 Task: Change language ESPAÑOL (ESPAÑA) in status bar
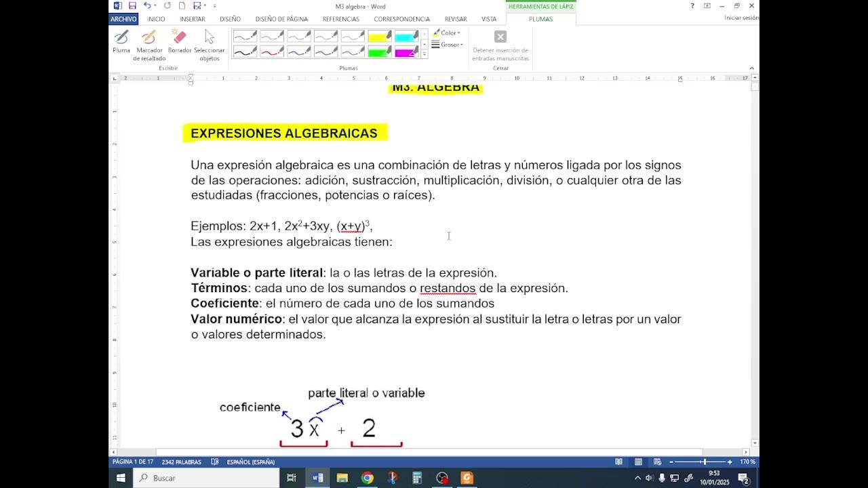(x=251, y=462)
